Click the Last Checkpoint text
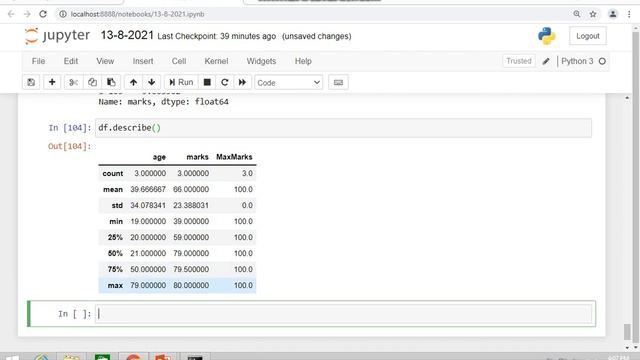 (x=216, y=36)
